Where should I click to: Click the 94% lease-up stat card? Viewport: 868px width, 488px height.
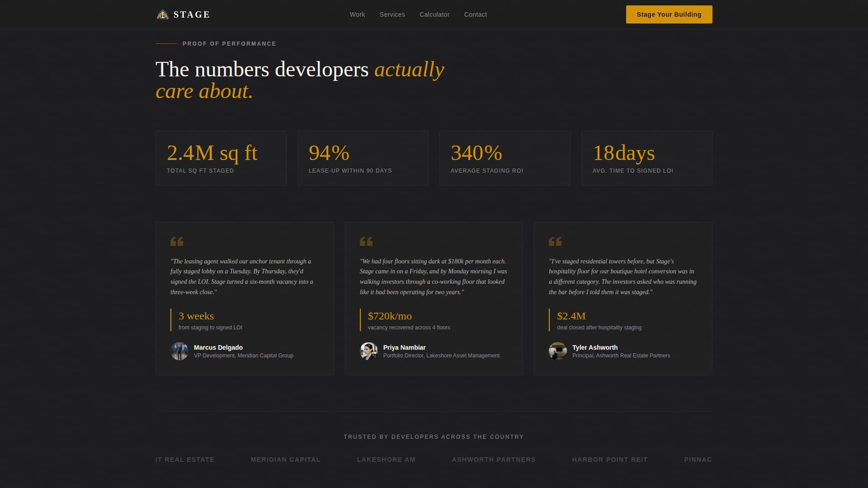pyautogui.click(x=363, y=158)
